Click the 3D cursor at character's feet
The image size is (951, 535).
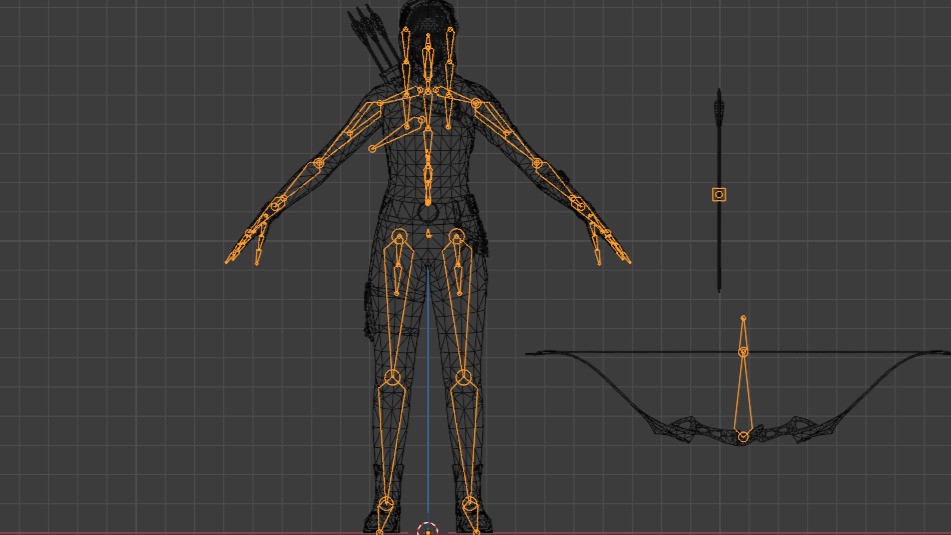[428, 530]
